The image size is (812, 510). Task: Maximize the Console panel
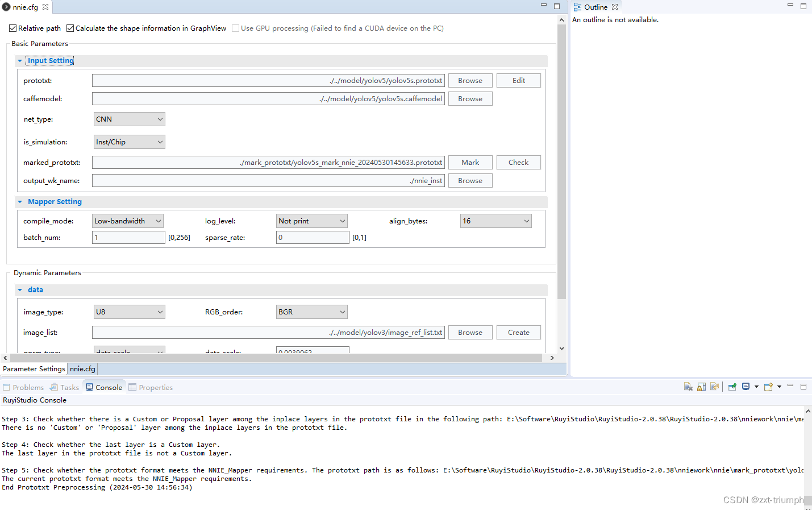click(x=803, y=387)
